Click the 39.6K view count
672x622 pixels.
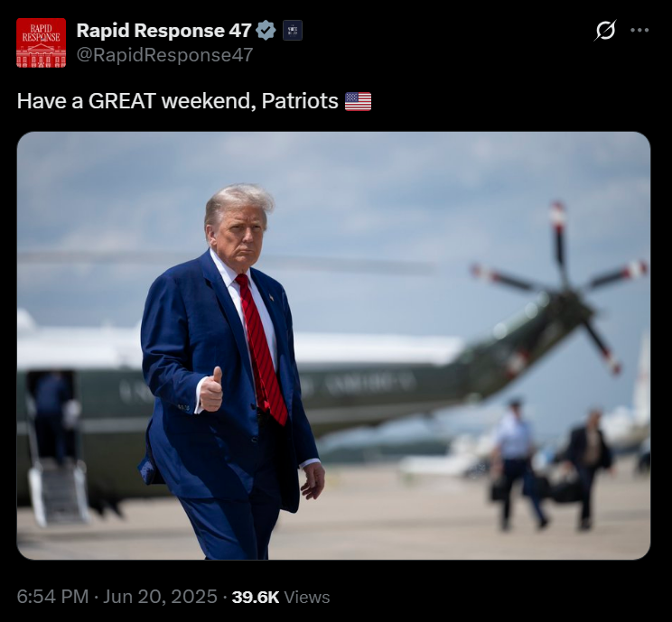coord(256,597)
